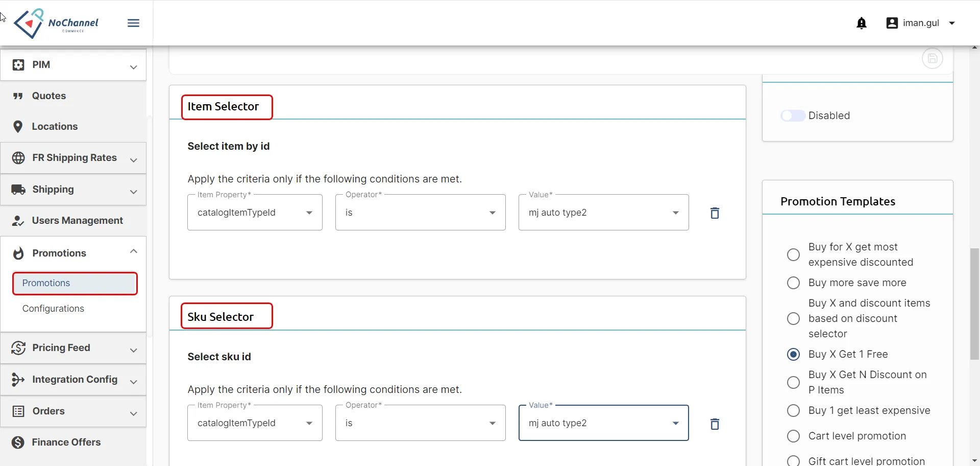Open the iman.gul user menu arrow
The width and height of the screenshot is (980, 466).
pyautogui.click(x=952, y=23)
